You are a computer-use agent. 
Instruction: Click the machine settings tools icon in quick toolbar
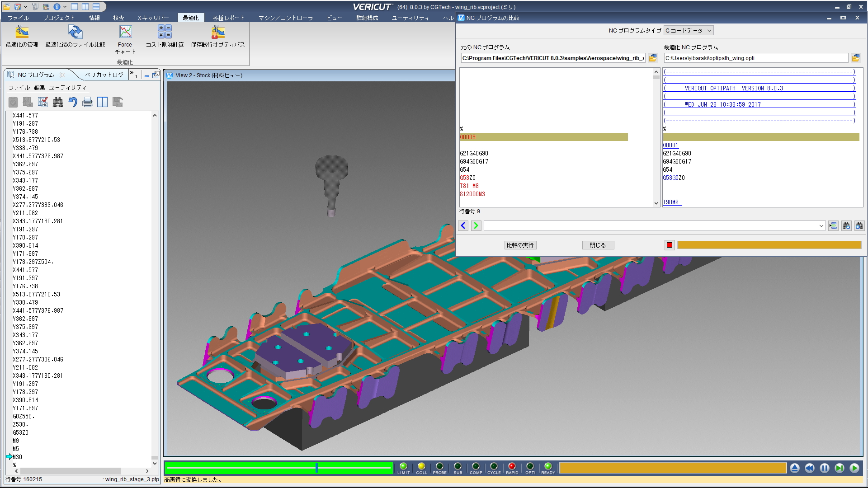(x=35, y=7)
